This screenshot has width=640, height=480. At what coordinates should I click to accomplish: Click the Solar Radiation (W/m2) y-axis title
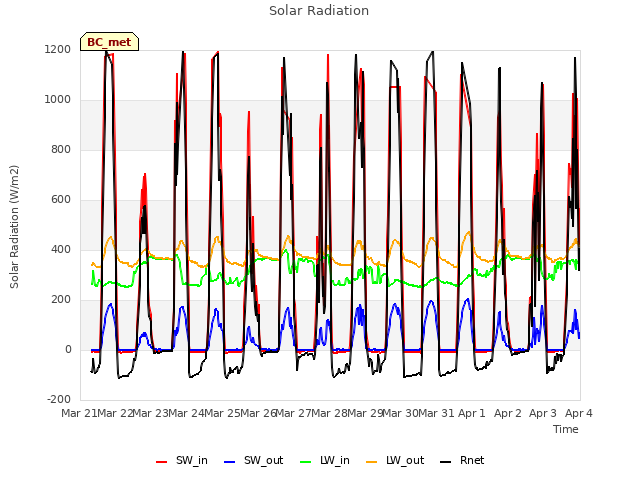(14, 227)
